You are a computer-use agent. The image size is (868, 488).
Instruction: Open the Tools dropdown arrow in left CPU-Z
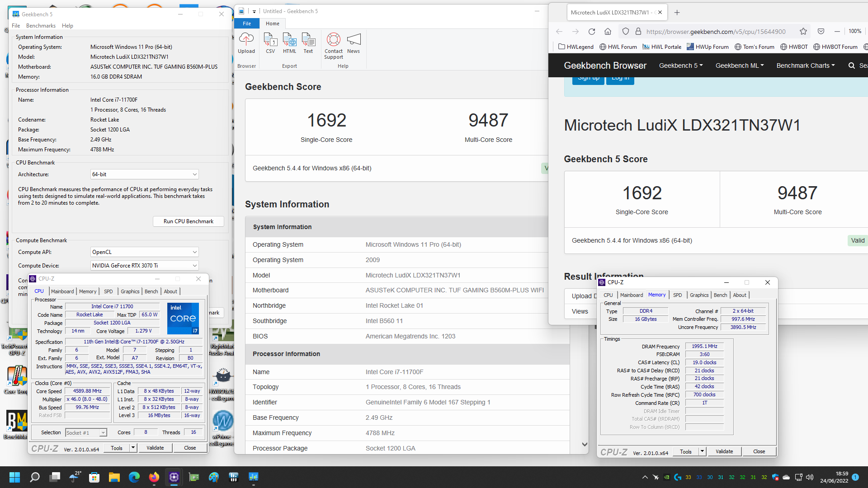click(x=133, y=448)
